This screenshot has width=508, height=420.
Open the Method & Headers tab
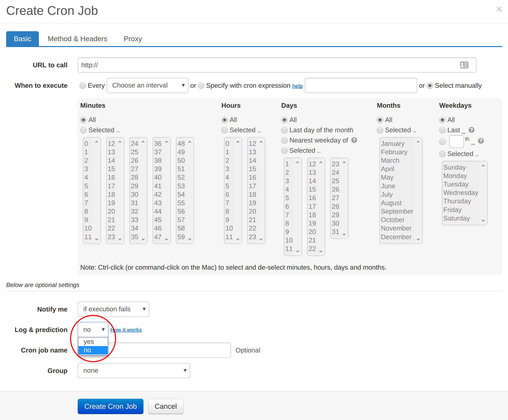click(x=77, y=39)
